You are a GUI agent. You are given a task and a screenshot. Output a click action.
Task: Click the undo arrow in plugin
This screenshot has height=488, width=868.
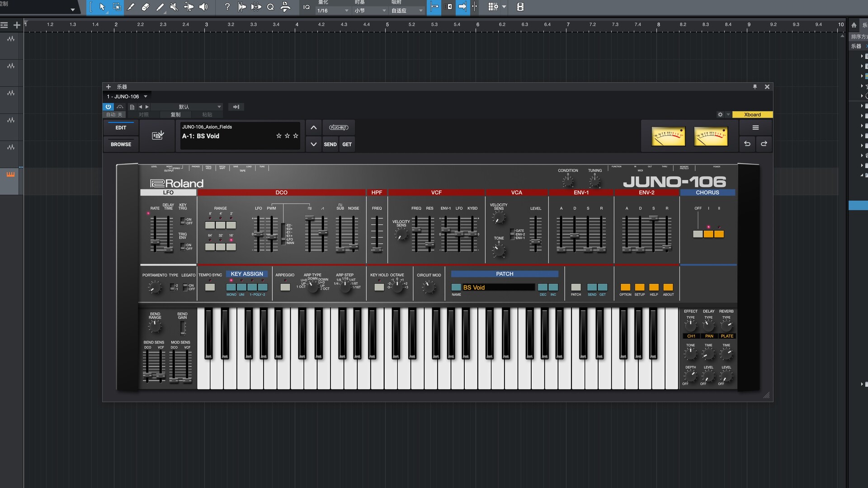(747, 144)
